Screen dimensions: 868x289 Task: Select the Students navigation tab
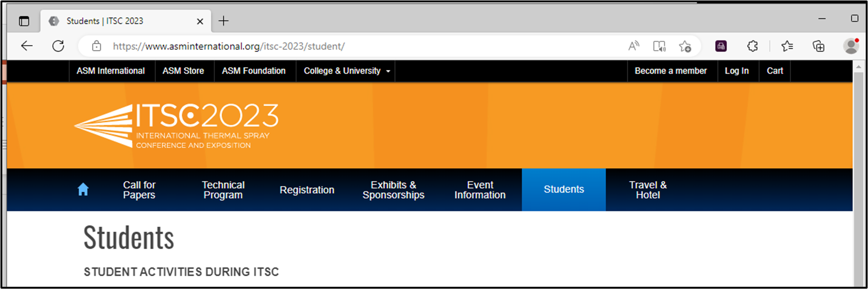564,189
